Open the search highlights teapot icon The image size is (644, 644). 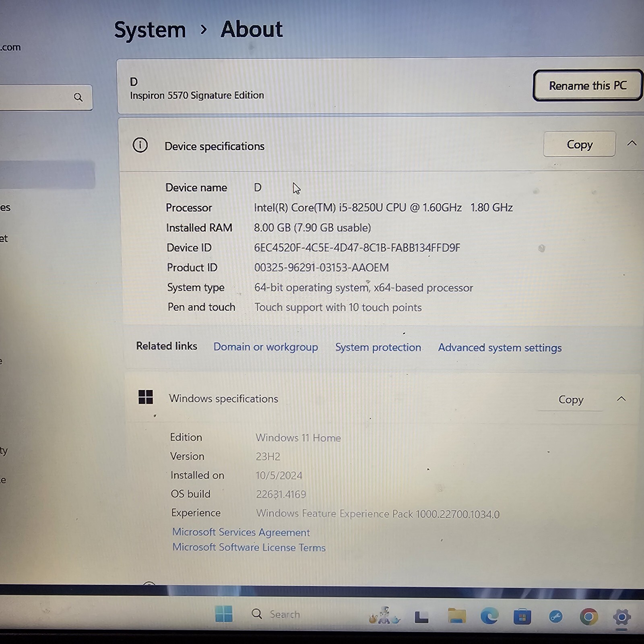click(x=384, y=616)
